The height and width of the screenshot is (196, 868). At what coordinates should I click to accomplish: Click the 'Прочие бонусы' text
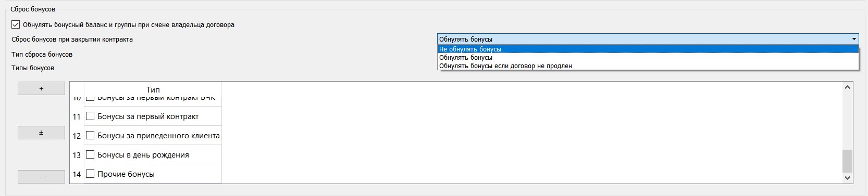(126, 174)
